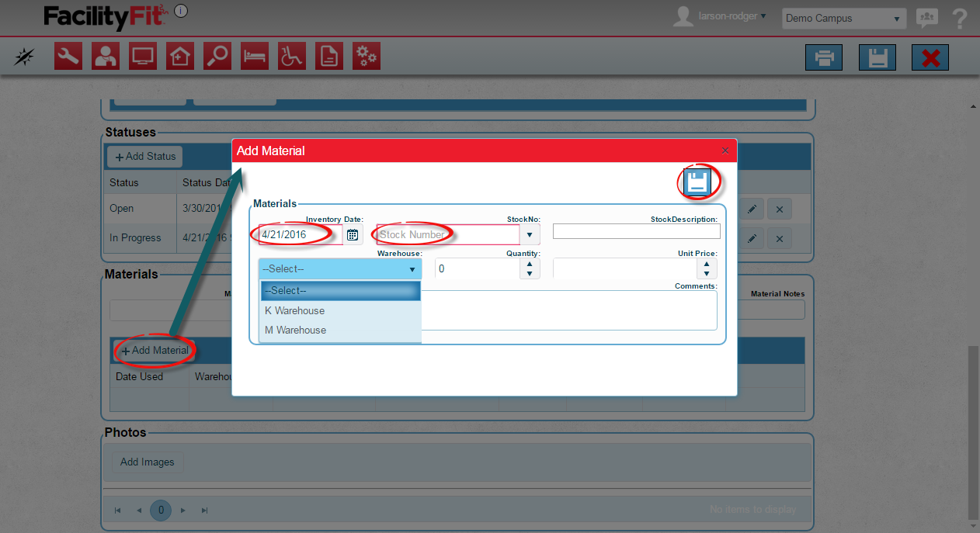This screenshot has width=980, height=533.
Task: Save material using dialog floppy disk icon
Action: point(697,182)
